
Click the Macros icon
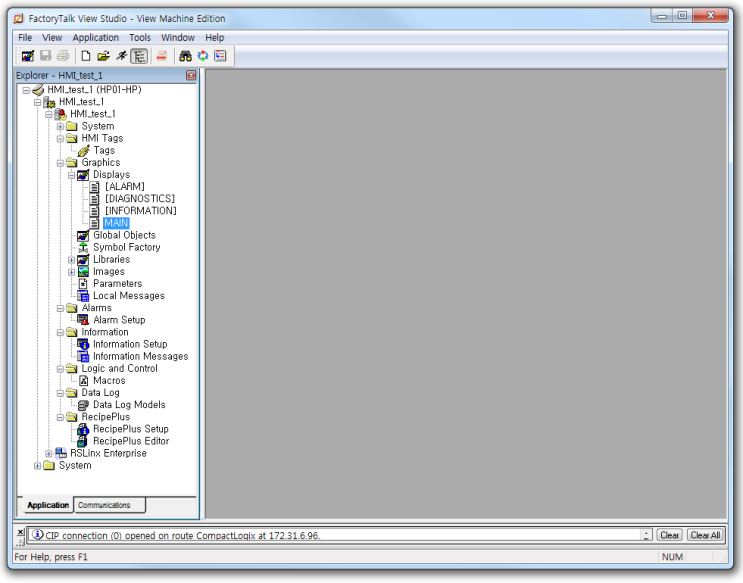(84, 381)
